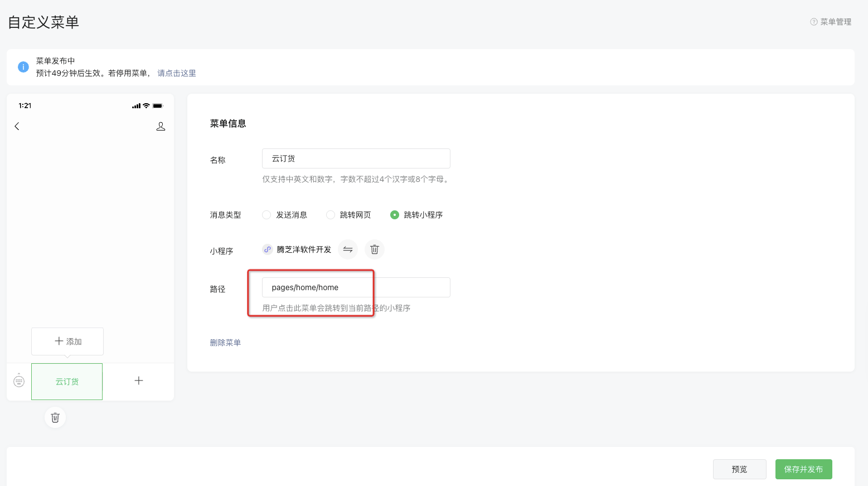Click the 请点击这里 link to disable menu
Screen dimensions: 868x486
[x=177, y=73]
